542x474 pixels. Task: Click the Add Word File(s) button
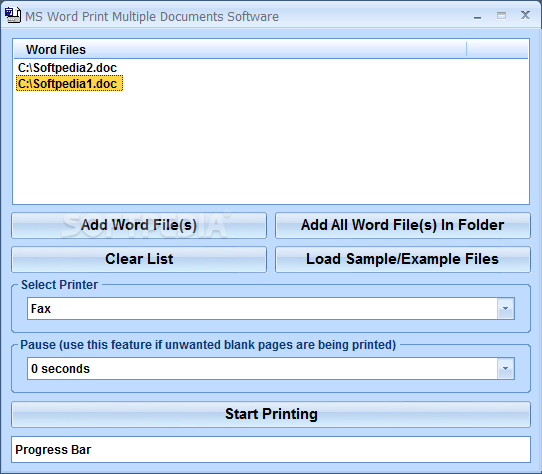click(139, 225)
